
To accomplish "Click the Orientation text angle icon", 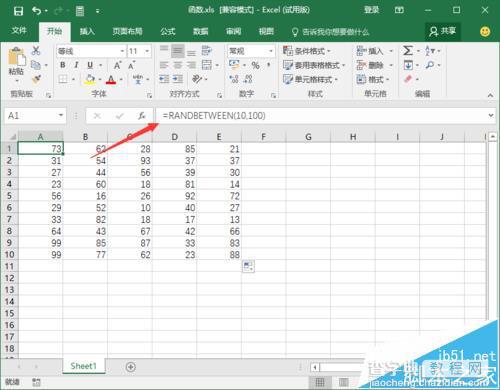I will click(x=197, y=79).
